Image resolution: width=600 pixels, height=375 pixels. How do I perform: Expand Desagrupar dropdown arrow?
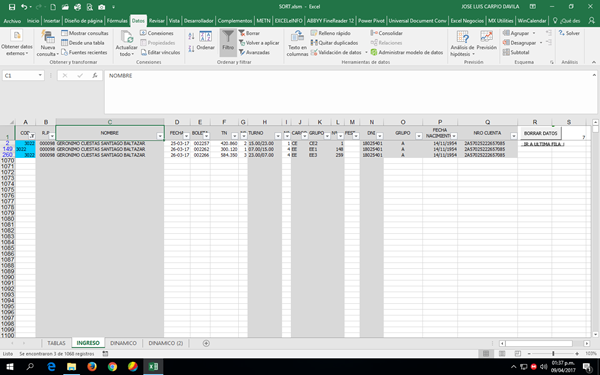(541, 43)
